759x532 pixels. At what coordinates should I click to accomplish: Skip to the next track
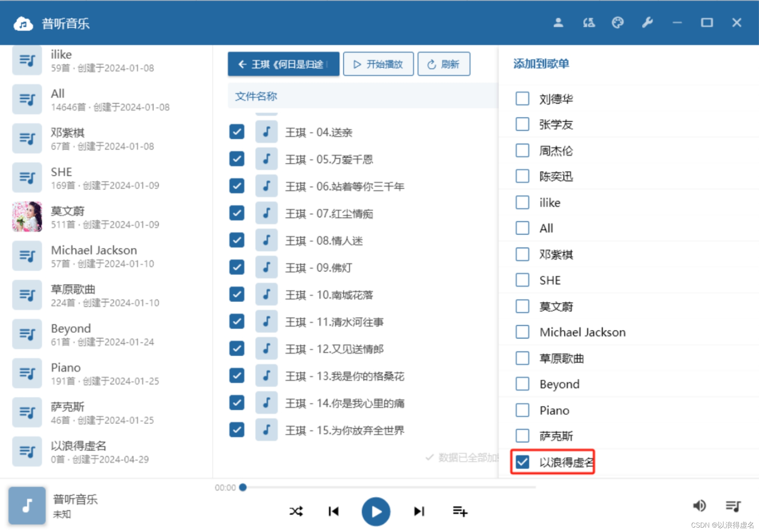419,511
